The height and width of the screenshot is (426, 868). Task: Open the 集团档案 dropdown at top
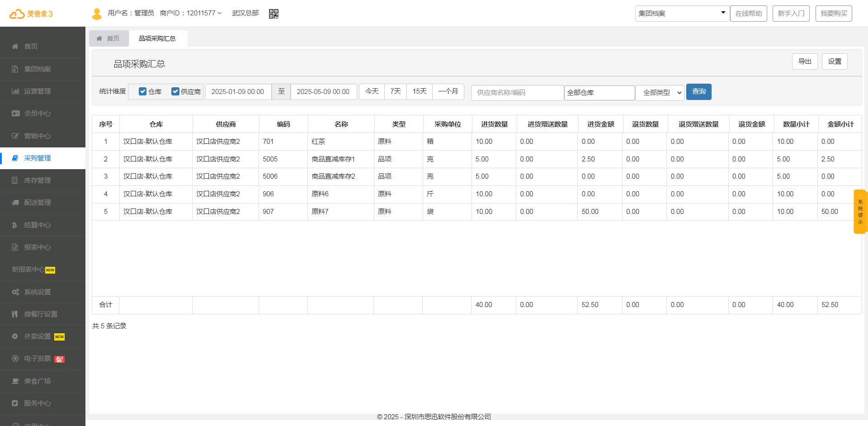[682, 14]
